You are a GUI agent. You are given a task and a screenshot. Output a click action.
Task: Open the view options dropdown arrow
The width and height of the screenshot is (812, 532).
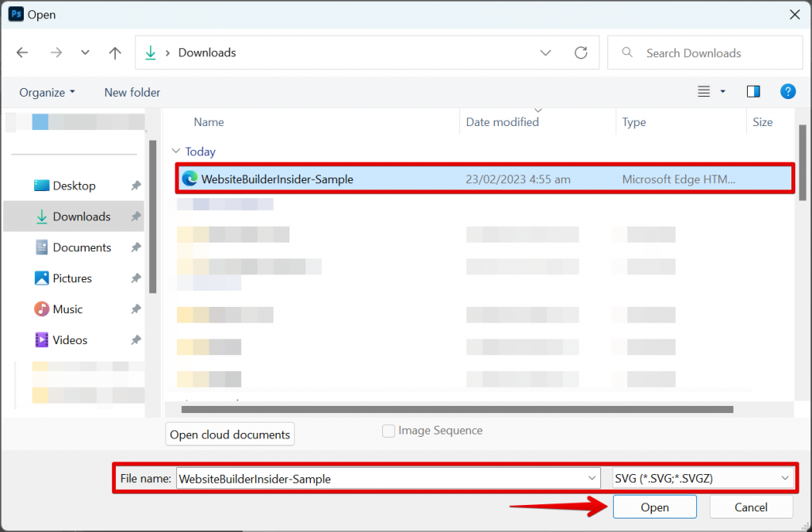point(722,92)
